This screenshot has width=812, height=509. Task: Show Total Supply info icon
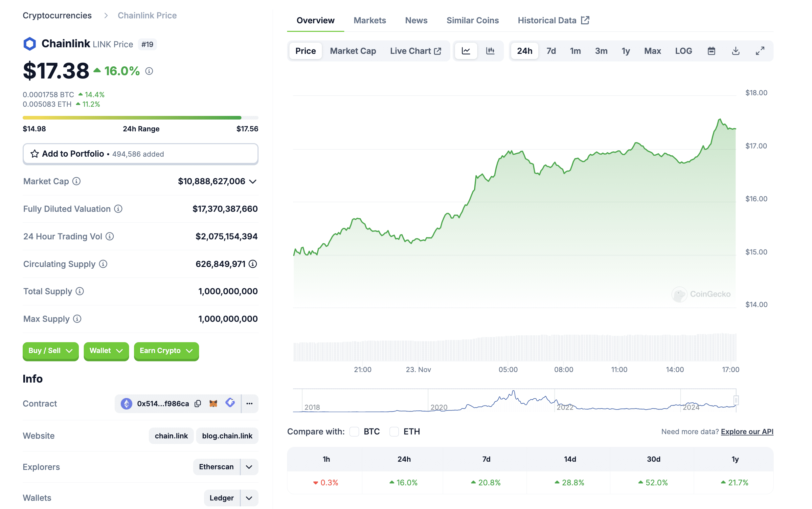[x=80, y=291]
